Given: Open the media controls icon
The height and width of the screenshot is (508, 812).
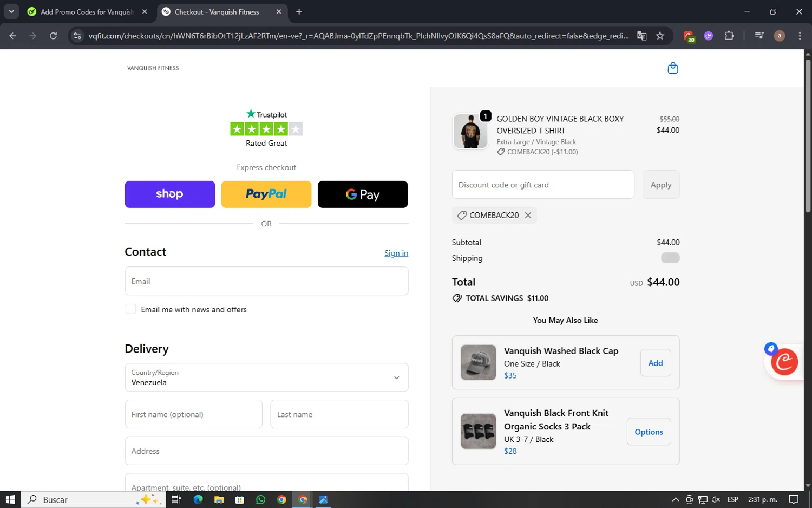Looking at the screenshot, I should pyautogui.click(x=759, y=36).
